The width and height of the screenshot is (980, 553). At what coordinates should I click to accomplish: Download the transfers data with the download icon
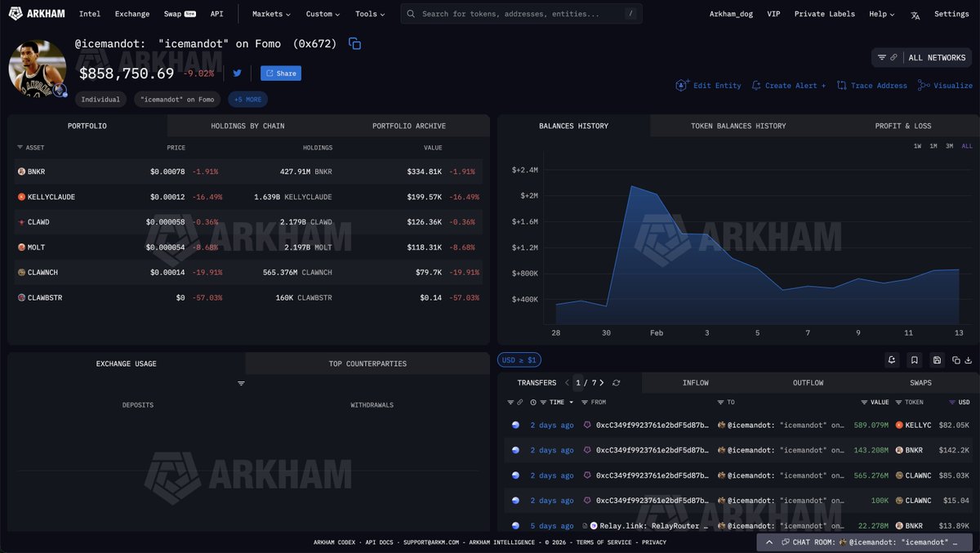(969, 360)
